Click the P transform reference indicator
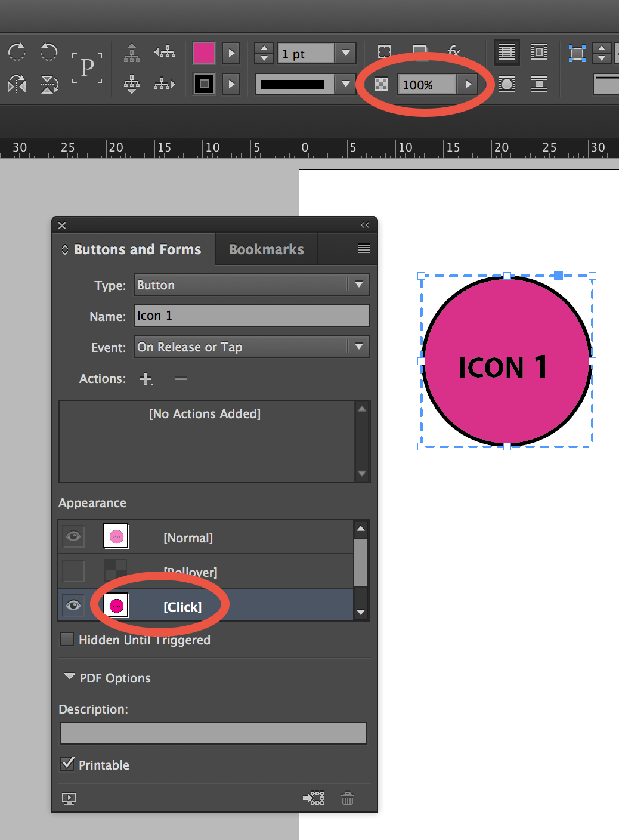This screenshot has width=619, height=840. tap(87, 68)
